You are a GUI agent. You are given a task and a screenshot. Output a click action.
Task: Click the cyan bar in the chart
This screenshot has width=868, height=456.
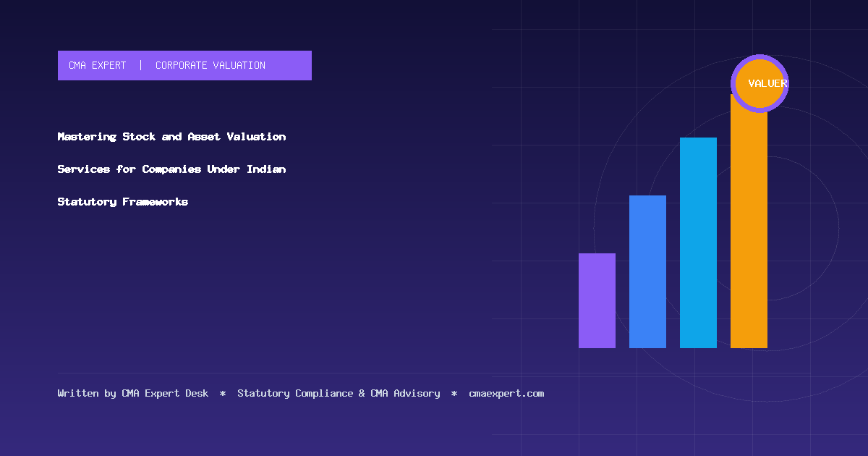[x=698, y=242]
